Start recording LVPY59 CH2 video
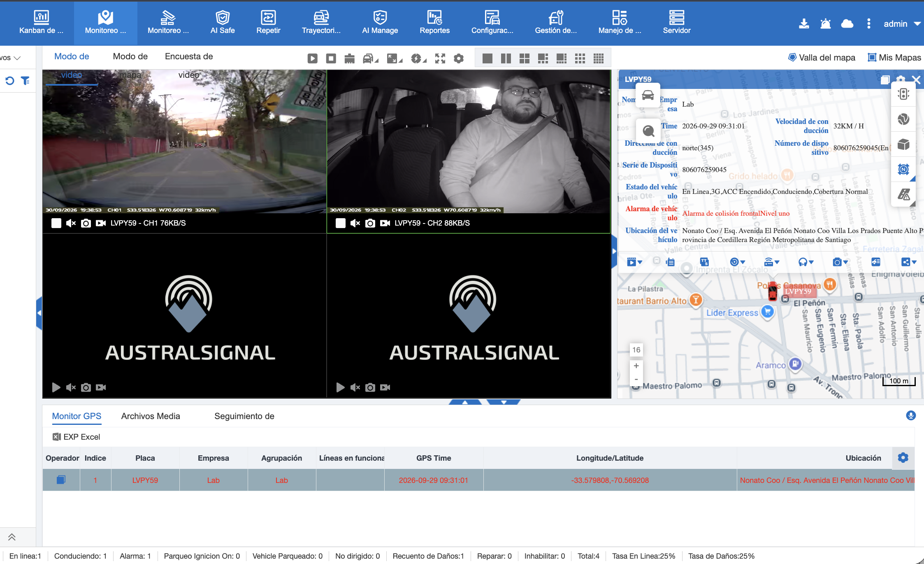This screenshot has height=564, width=924. [385, 223]
